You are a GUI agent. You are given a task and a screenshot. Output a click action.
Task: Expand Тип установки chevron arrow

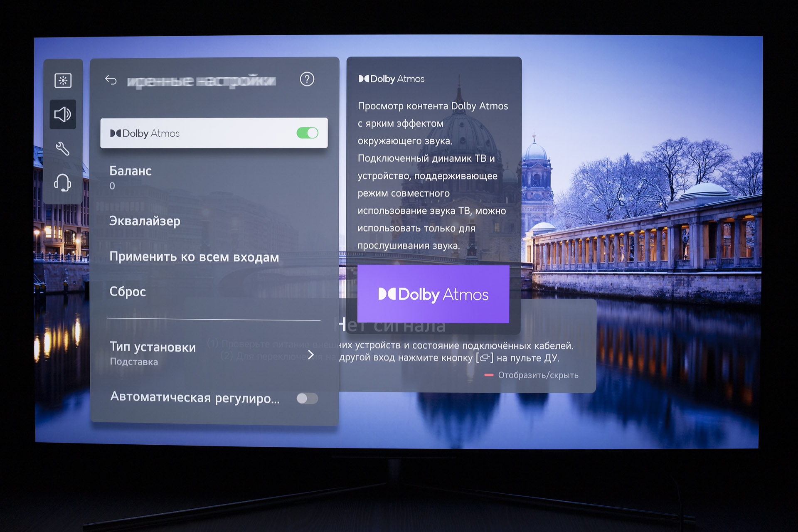click(310, 355)
